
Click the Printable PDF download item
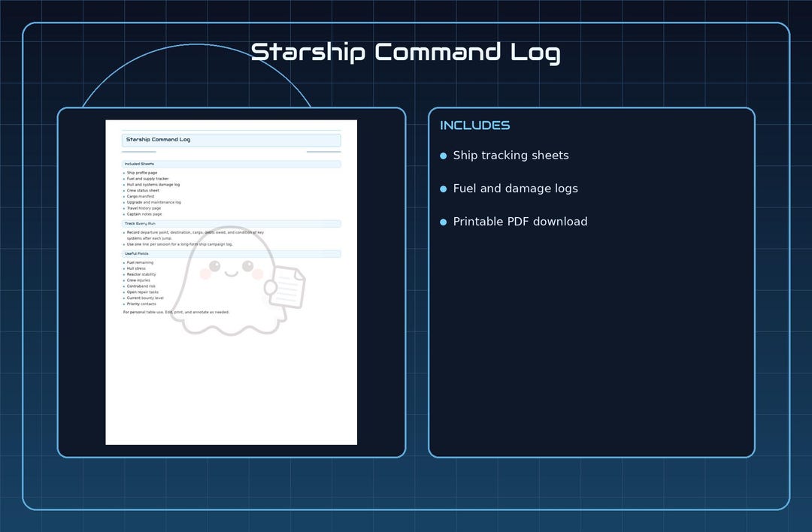pos(520,222)
